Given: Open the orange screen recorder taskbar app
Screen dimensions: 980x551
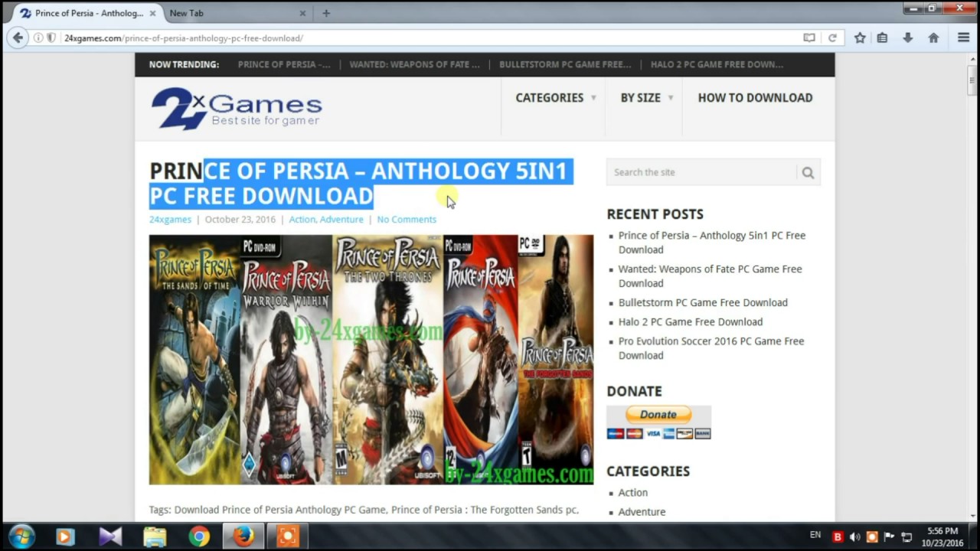Looking at the screenshot, I should [x=288, y=536].
